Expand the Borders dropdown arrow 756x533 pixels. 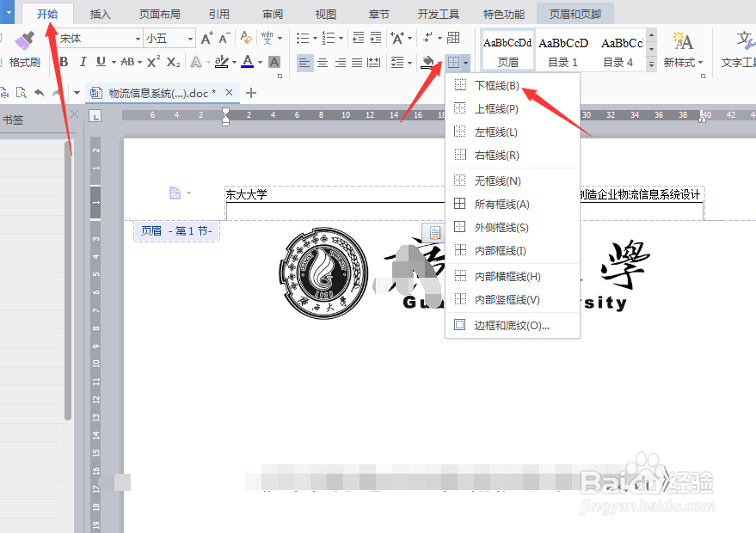(465, 63)
